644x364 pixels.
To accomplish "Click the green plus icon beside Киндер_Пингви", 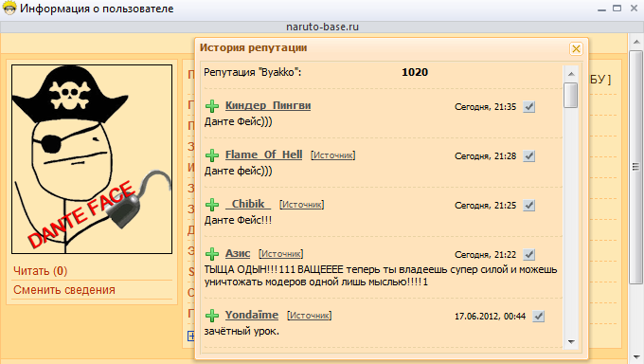I will tap(212, 106).
